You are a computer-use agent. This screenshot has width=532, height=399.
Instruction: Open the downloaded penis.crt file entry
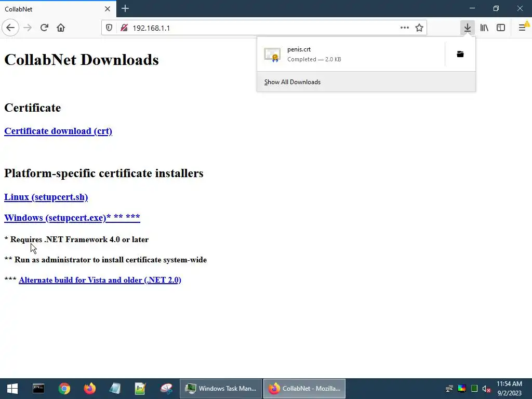tap(351, 54)
